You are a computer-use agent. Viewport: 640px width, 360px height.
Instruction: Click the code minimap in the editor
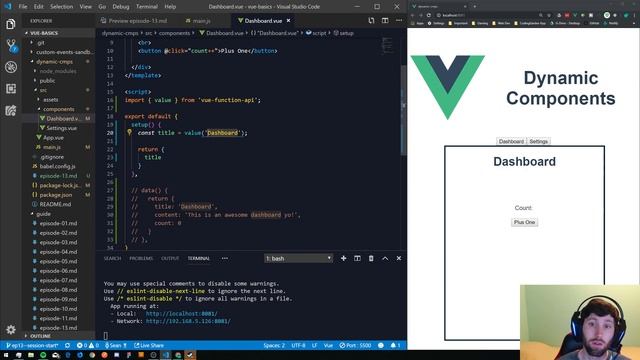coord(387,46)
